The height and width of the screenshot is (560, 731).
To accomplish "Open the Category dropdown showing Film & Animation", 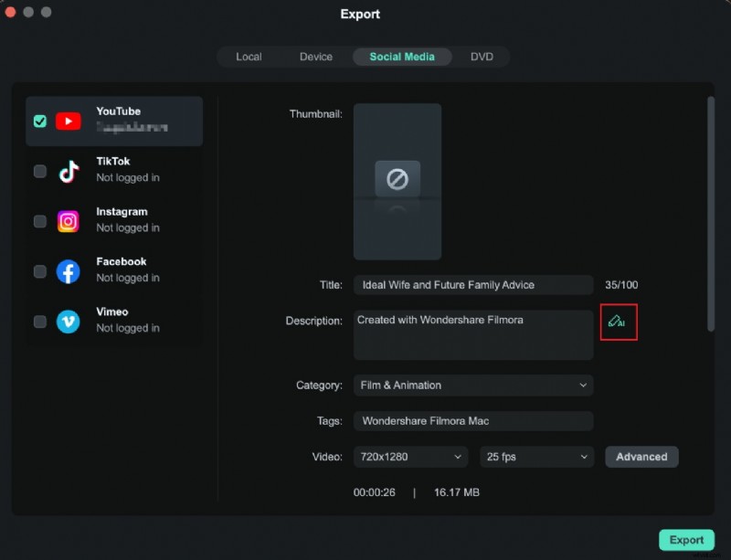I will pyautogui.click(x=472, y=386).
